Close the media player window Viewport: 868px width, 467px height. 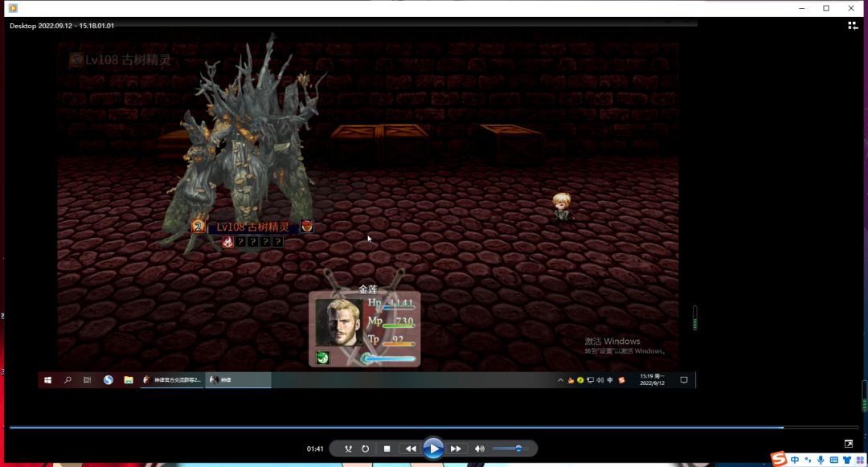pos(851,8)
